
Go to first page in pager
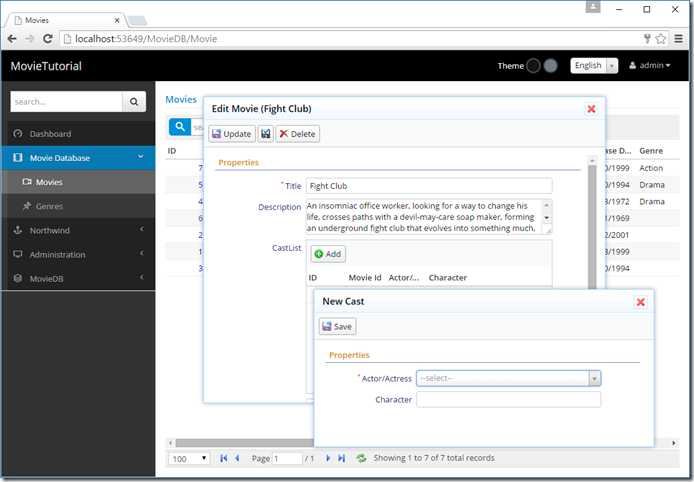[224, 458]
